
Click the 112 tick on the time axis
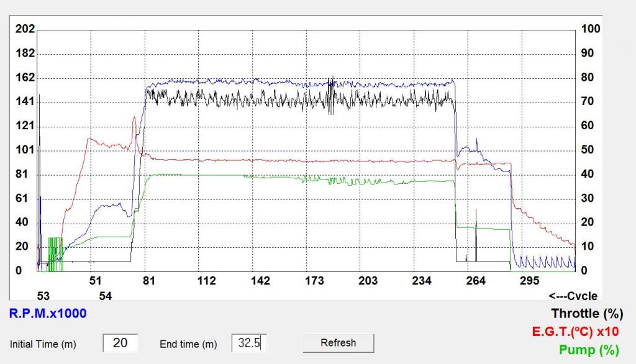pyautogui.click(x=207, y=281)
